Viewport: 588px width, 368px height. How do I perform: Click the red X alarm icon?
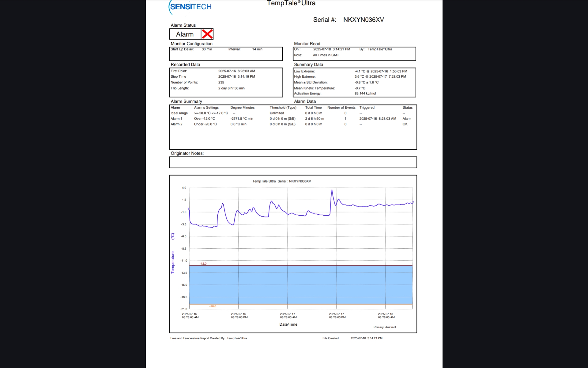point(207,34)
